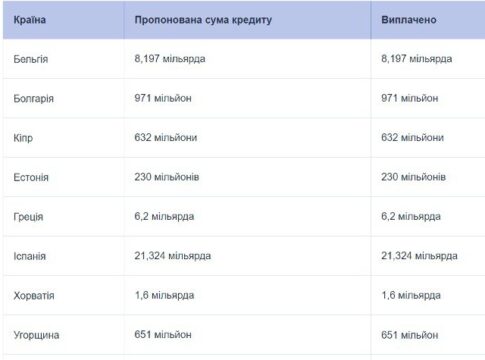The width and height of the screenshot is (485, 360).
Task: Click Greece's paid 6,2 мільярда value
Action: point(411,216)
